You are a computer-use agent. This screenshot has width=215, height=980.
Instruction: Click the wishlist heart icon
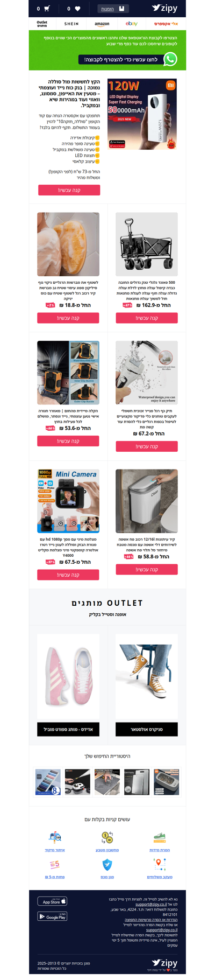coord(77,9)
